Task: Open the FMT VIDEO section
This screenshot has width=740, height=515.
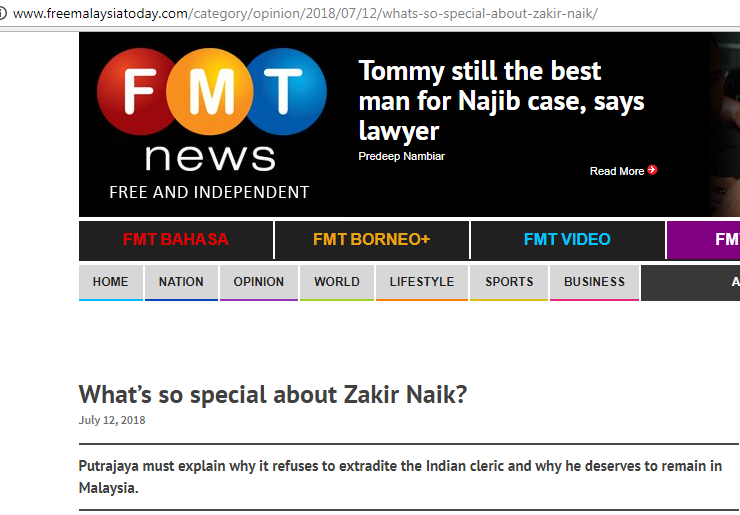Action: [568, 240]
